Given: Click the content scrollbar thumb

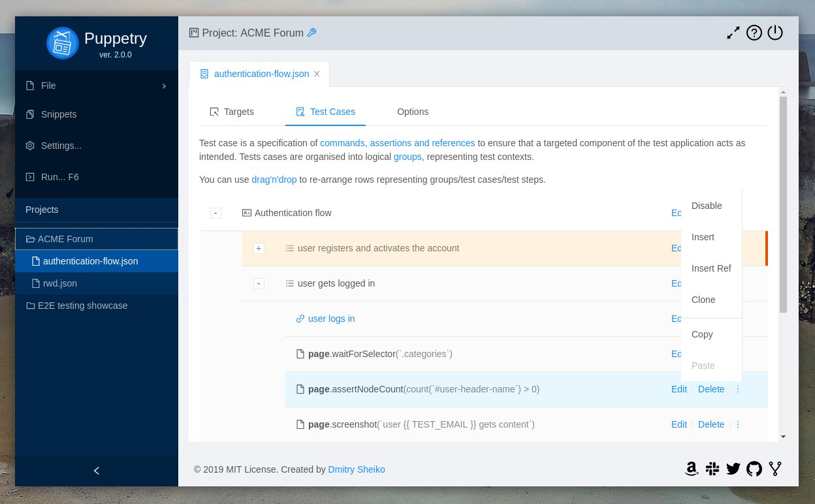Looking at the screenshot, I should point(783,205).
